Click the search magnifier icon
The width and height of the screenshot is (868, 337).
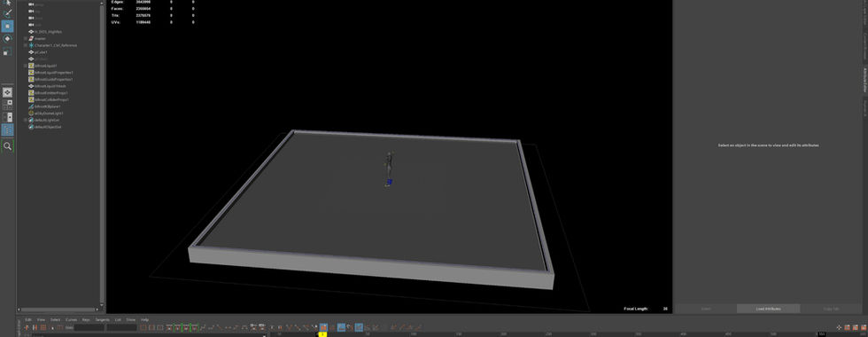(7, 146)
